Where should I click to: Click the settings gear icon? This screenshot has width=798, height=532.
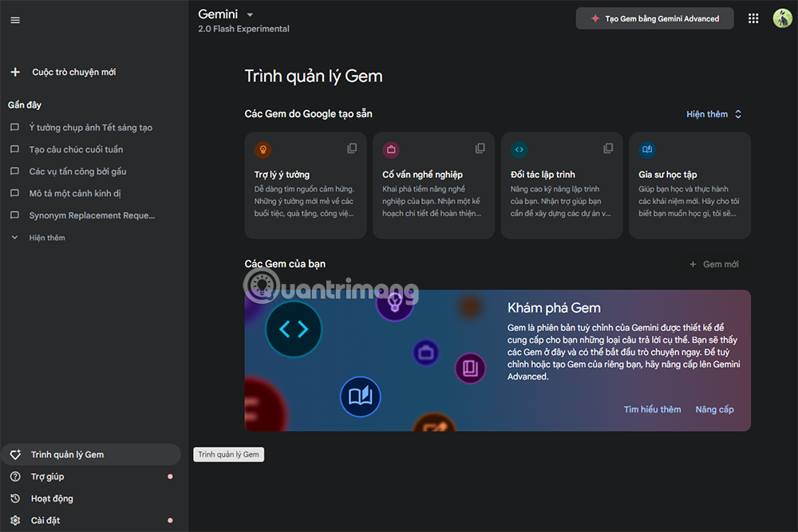click(x=16, y=520)
